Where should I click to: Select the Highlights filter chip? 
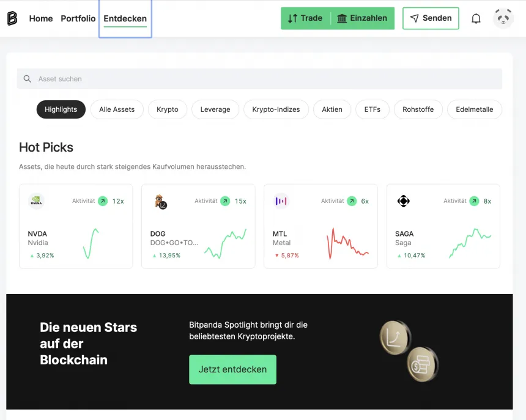[x=61, y=109]
